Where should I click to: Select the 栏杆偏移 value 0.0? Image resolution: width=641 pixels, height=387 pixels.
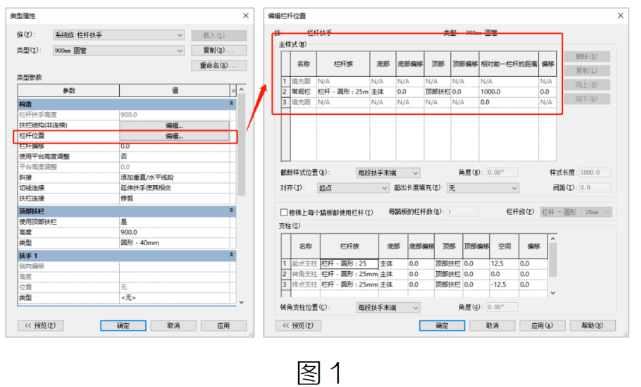(x=175, y=146)
